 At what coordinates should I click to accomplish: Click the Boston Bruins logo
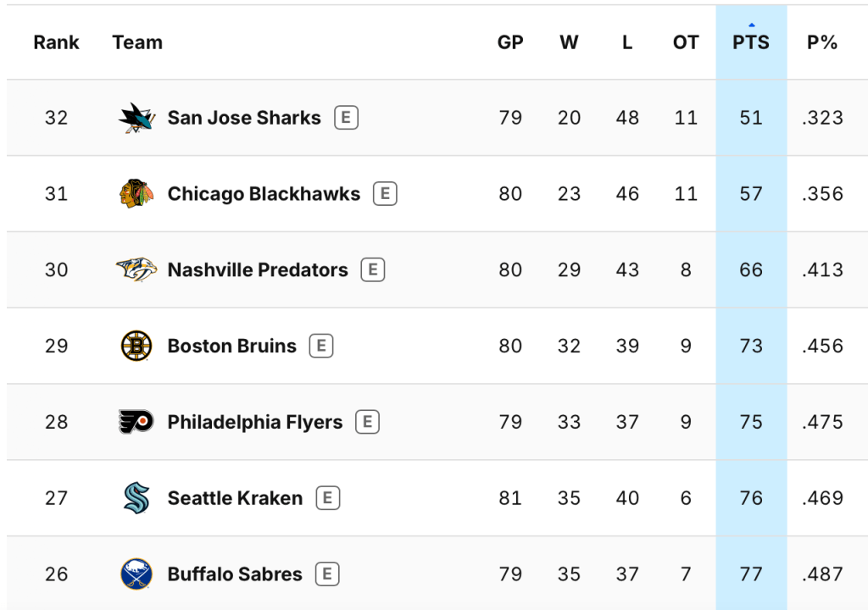click(136, 346)
